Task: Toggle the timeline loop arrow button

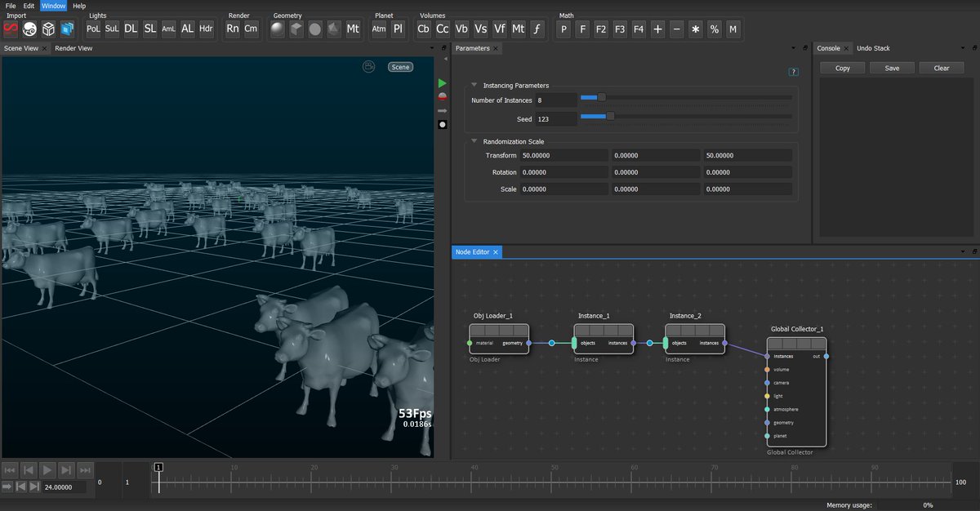Action: [x=7, y=487]
